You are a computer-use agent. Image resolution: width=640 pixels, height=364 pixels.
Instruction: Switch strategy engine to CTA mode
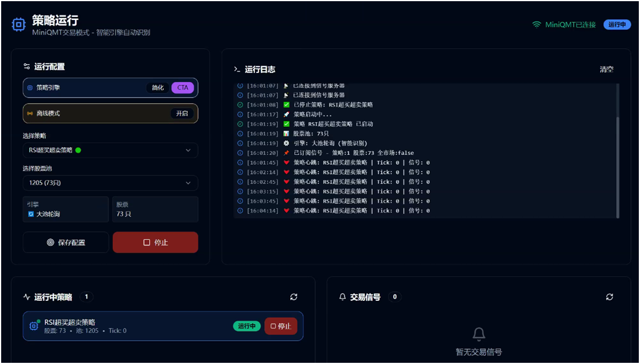(x=182, y=87)
